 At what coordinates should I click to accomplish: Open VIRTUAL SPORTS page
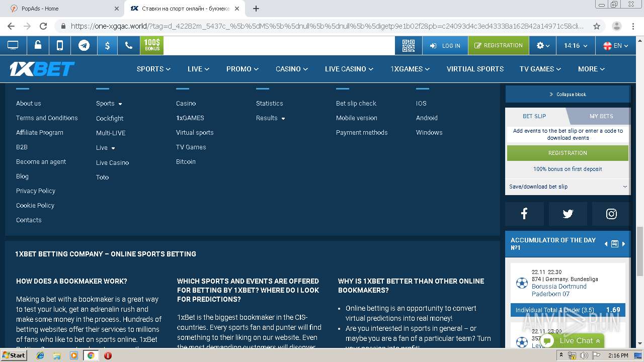475,69
